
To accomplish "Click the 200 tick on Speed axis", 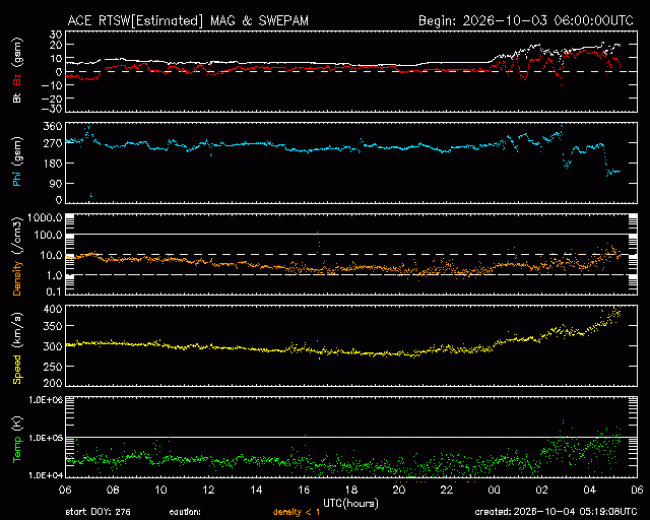I will [x=52, y=383].
